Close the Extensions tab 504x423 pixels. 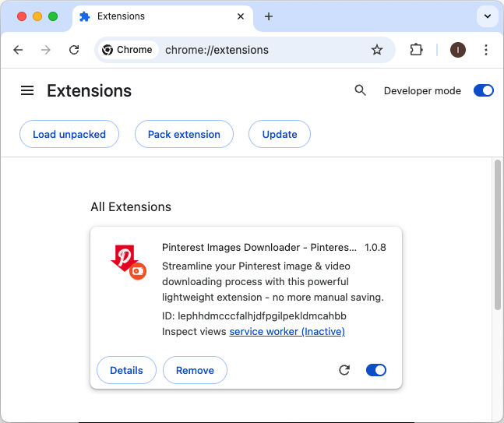click(x=241, y=16)
